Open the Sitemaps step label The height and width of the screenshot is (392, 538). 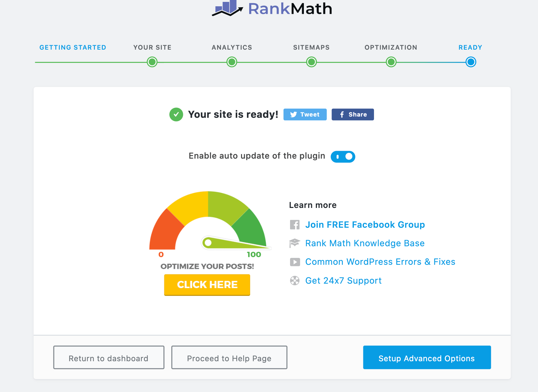(311, 47)
